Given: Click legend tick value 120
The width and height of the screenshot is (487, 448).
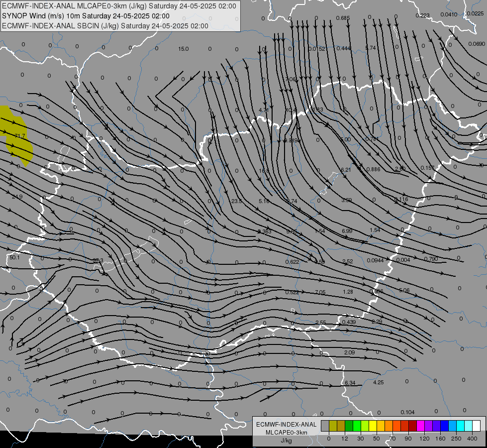Looking at the screenshot, I should pos(424,439).
